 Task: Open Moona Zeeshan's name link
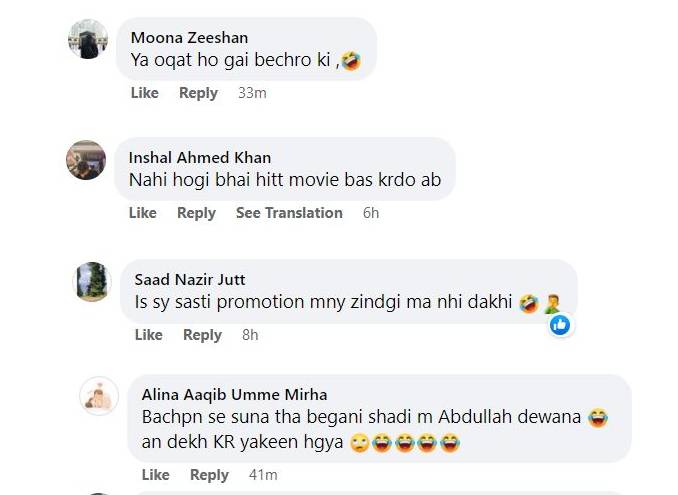click(x=189, y=38)
